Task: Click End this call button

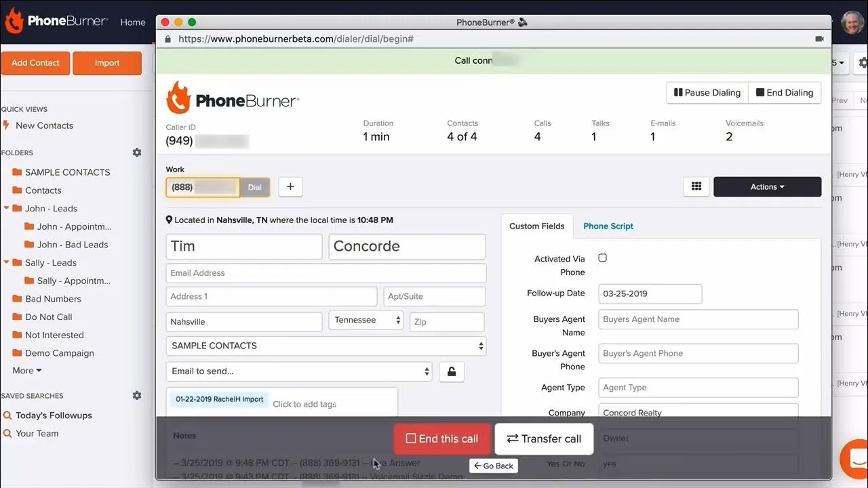Action: [x=442, y=439]
